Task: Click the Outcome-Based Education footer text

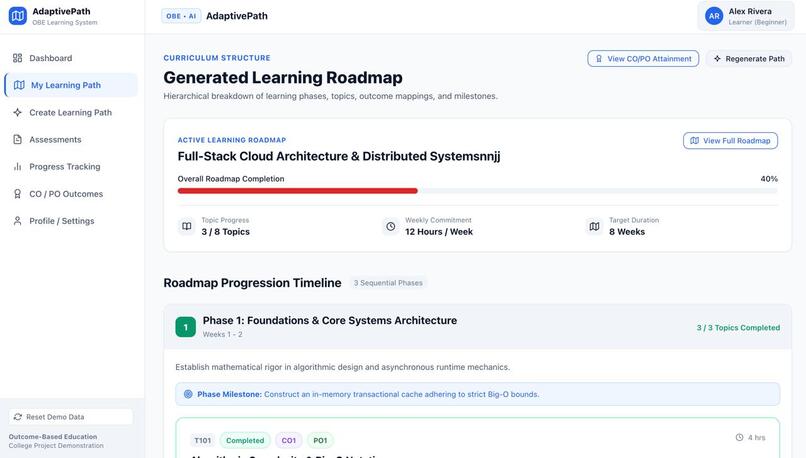Action: tap(53, 436)
